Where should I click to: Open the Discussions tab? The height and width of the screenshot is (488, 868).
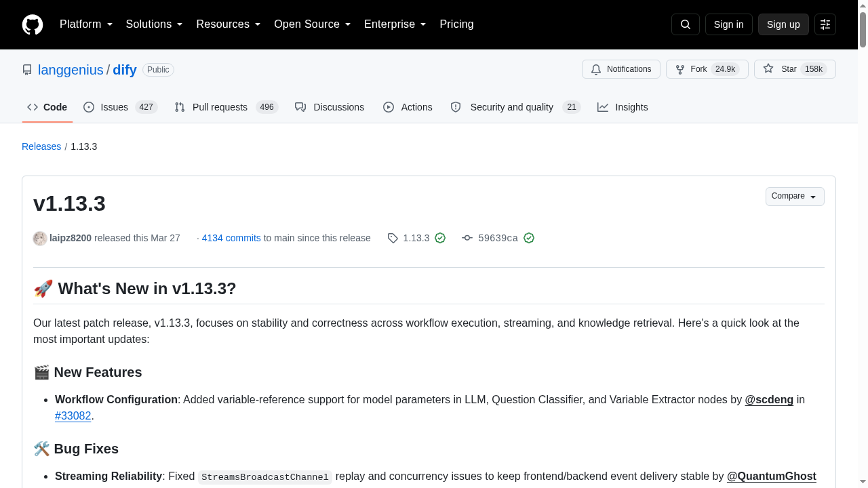click(x=330, y=107)
